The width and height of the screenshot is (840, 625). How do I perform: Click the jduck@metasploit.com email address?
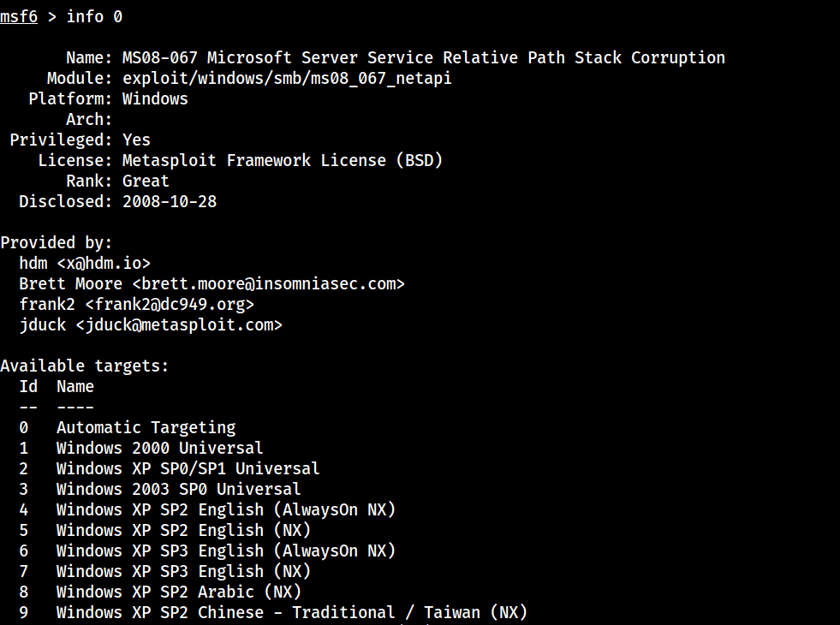(x=178, y=324)
